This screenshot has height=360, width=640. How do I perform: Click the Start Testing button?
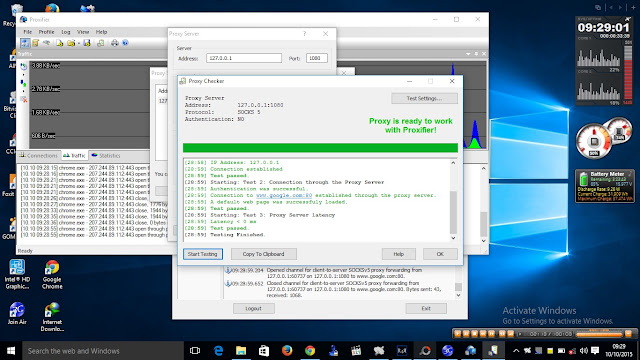click(x=203, y=254)
